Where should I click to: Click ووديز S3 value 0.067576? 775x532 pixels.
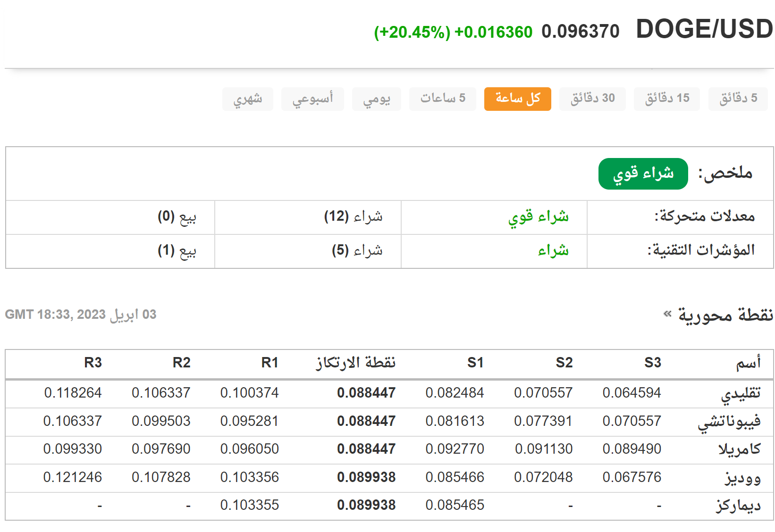632,477
